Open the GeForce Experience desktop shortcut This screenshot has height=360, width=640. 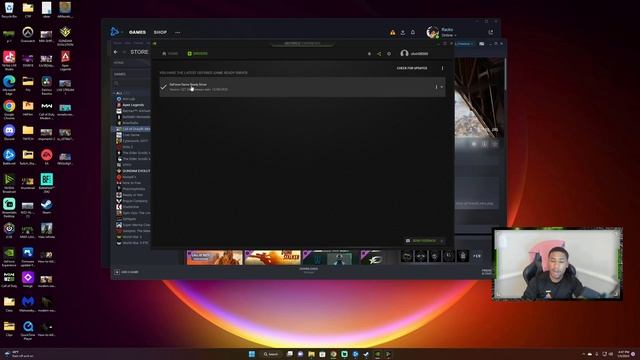(9, 256)
